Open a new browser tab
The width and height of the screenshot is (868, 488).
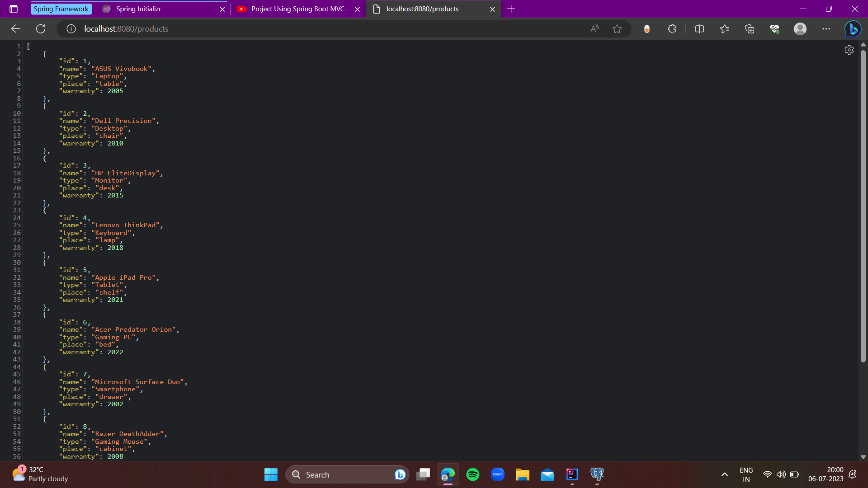[x=511, y=9]
